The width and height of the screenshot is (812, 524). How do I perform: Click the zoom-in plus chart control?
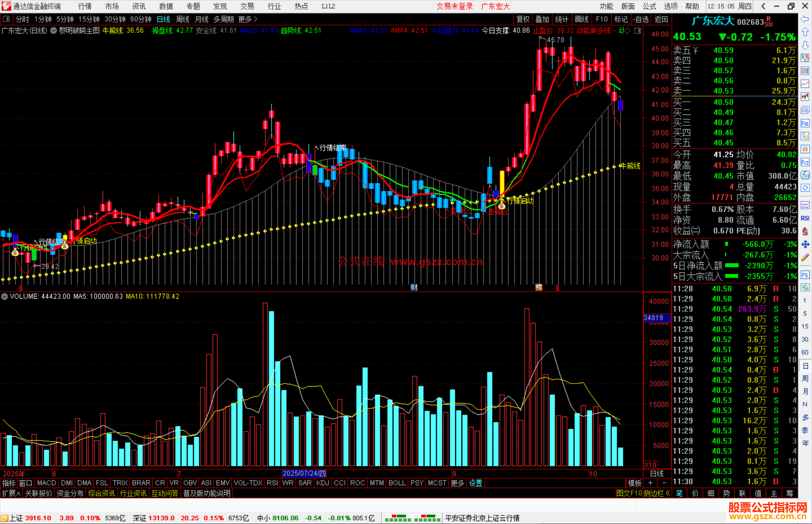coord(650,483)
